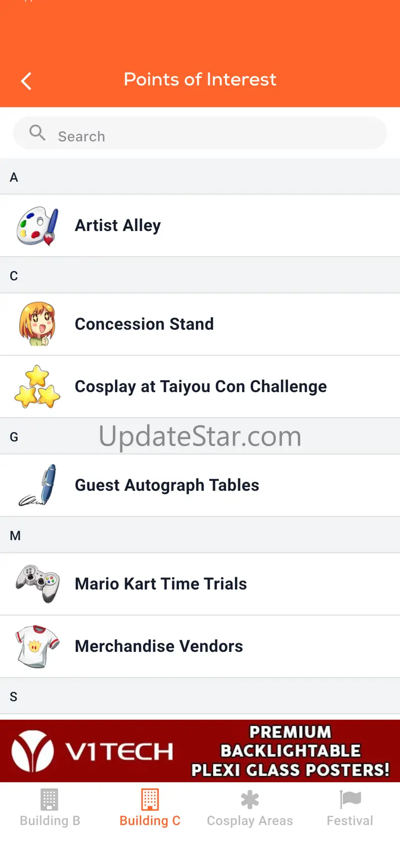Tap the t-shirt Merchandise Vendors icon
Image resolution: width=400 pixels, height=868 pixels.
[x=37, y=646]
